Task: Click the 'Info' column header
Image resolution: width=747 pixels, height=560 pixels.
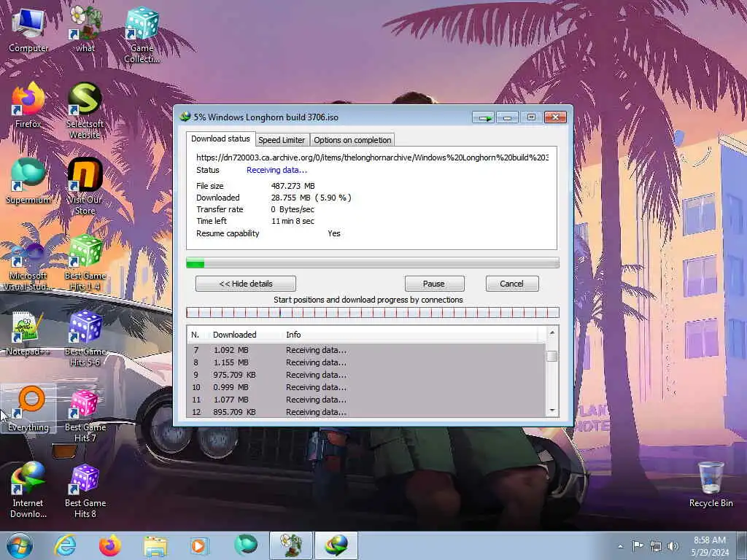Action: click(x=410, y=335)
